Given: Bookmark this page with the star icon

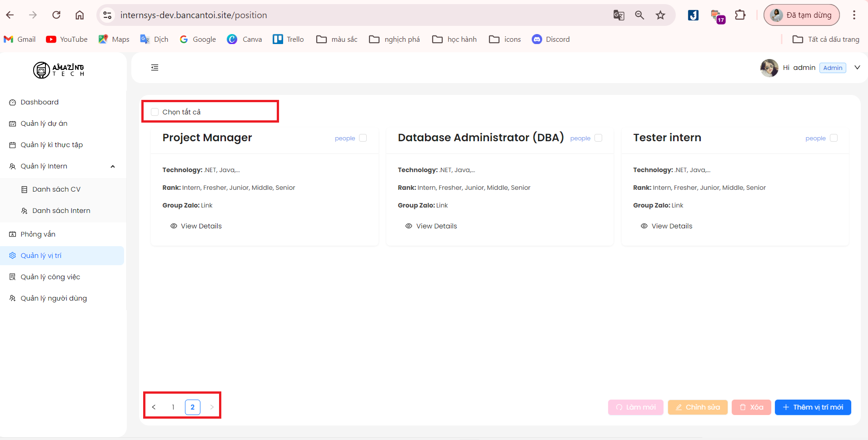Looking at the screenshot, I should (x=660, y=15).
